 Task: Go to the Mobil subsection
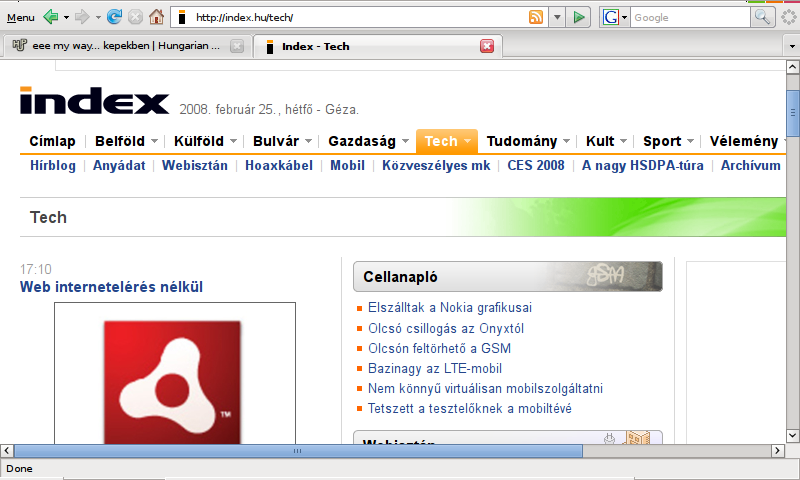click(x=347, y=166)
